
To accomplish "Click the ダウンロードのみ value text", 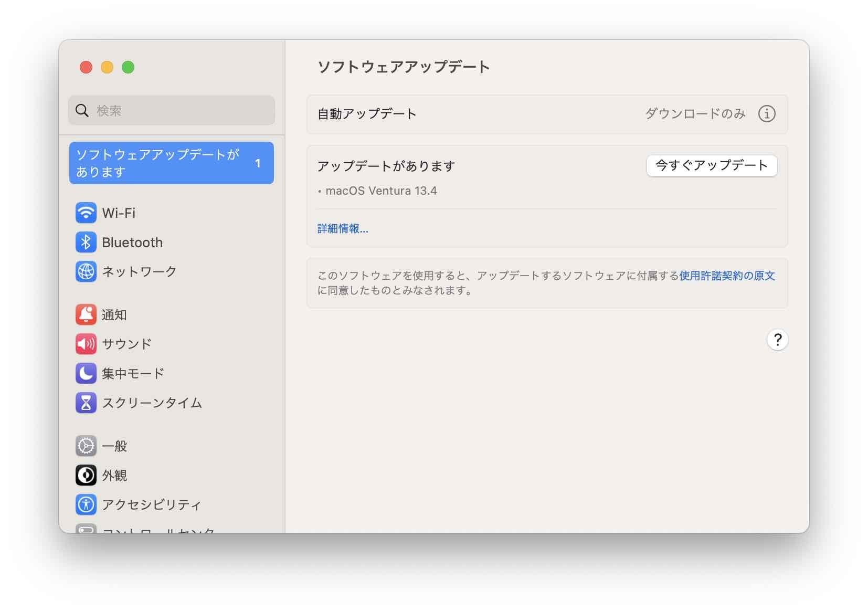I will (695, 114).
